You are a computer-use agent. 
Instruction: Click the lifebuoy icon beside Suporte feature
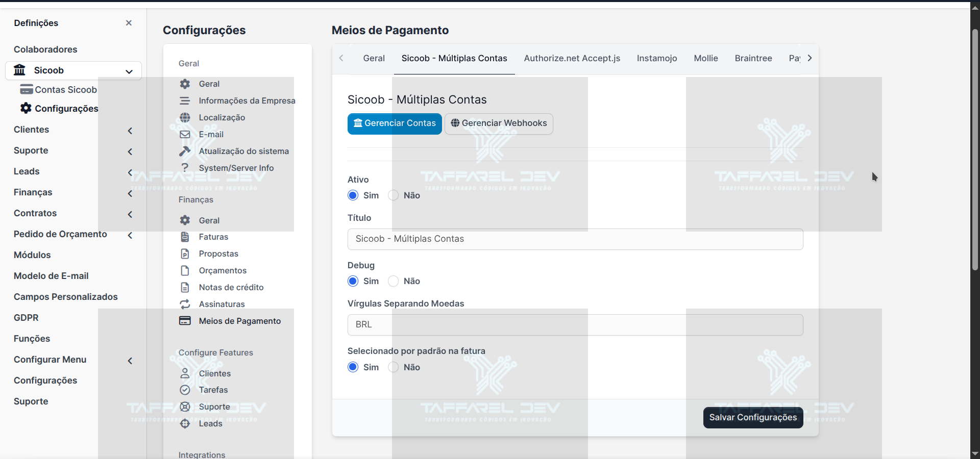[185, 406]
